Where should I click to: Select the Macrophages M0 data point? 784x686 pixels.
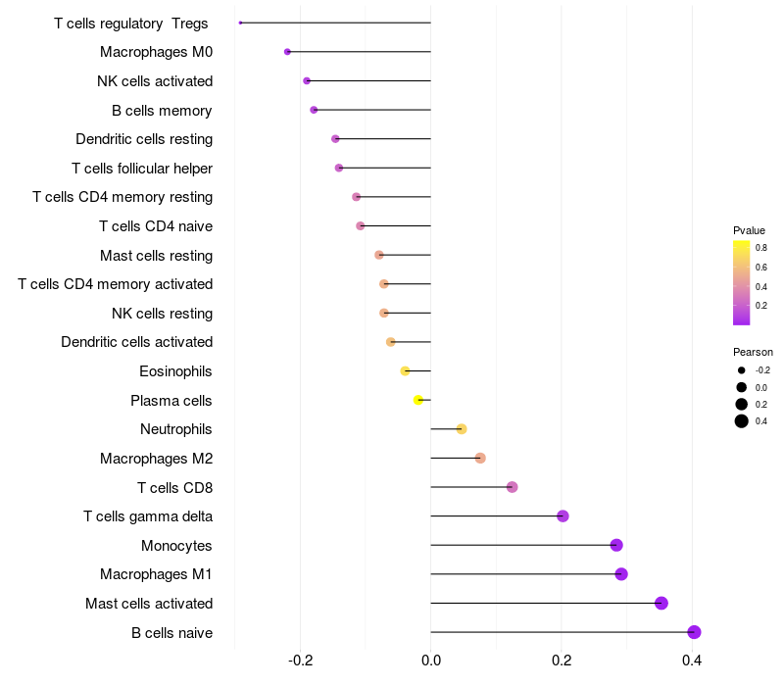point(287,52)
